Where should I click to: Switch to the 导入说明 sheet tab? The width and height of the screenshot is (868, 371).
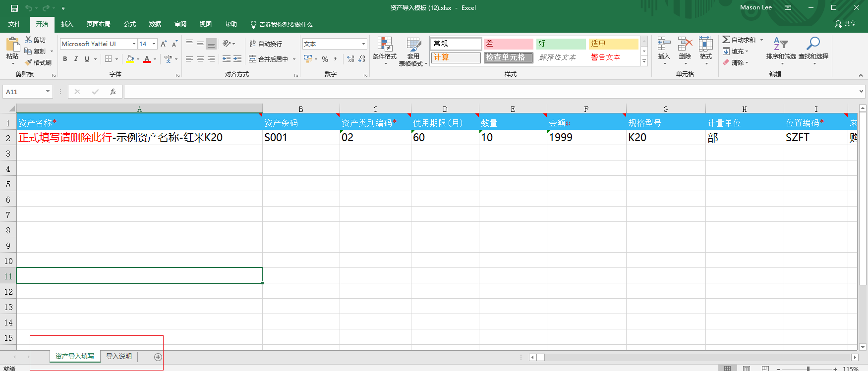(x=119, y=357)
